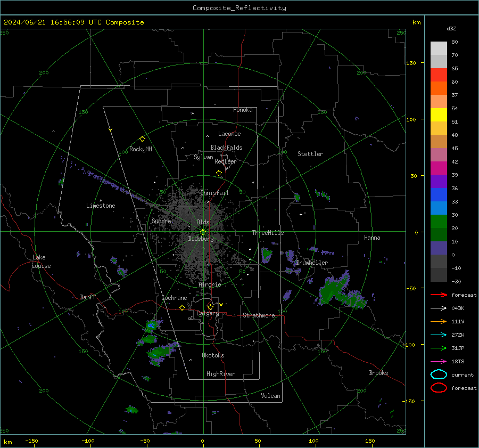Select the Drumheller label
The height and width of the screenshot is (448, 479).
pos(312,263)
